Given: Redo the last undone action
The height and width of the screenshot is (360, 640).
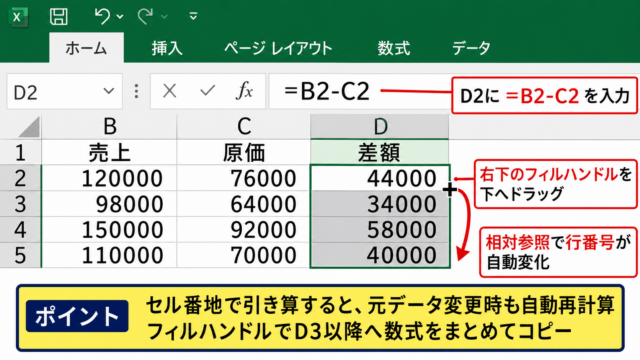Looking at the screenshot, I should [145, 17].
